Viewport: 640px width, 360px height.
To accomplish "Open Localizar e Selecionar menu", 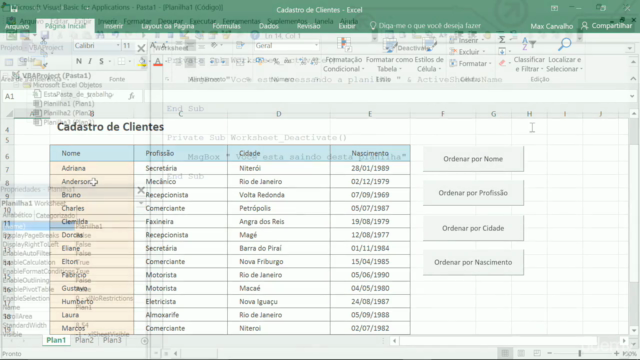I will click(x=564, y=55).
